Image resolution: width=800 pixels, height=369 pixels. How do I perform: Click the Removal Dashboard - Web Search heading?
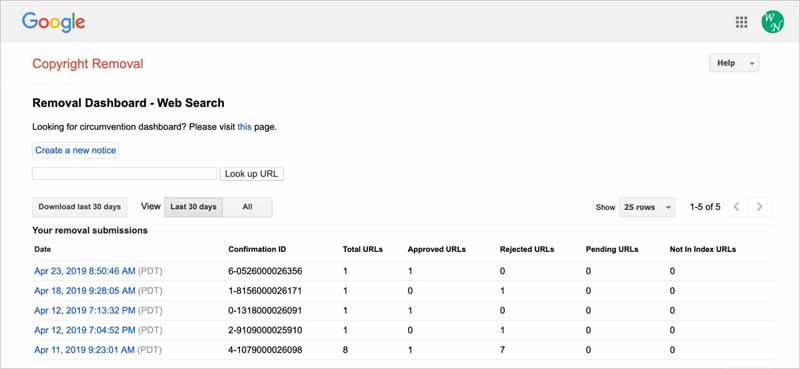pyautogui.click(x=128, y=103)
